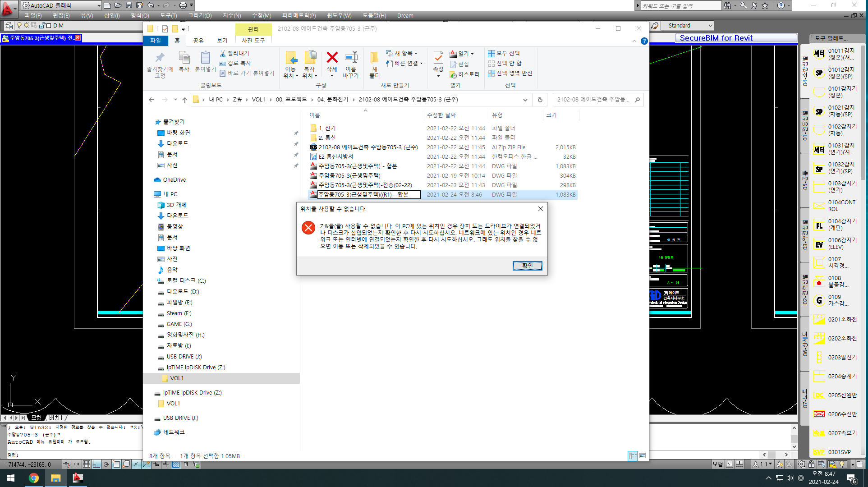Toggle ortho mode in AutoCAD status bar
Image resolution: width=868 pixels, height=487 pixels.
coord(96,464)
